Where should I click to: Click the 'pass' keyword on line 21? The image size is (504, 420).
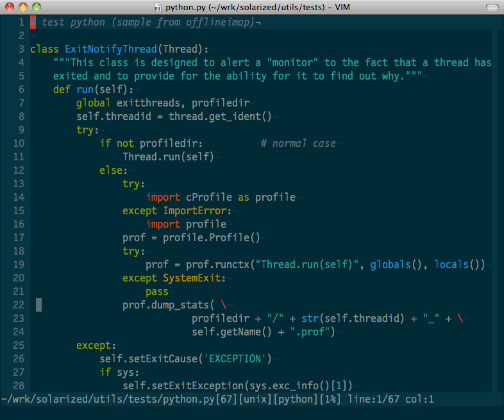click(x=157, y=292)
